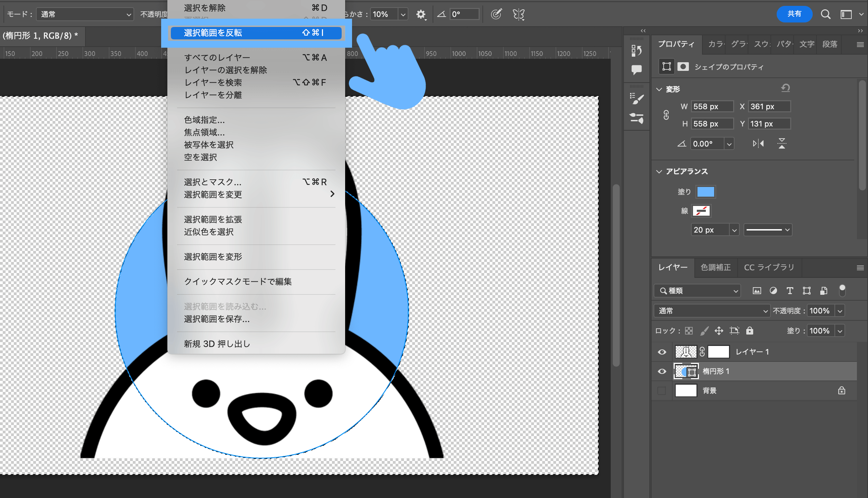Filter layers by type layer icon
The height and width of the screenshot is (498, 868).
(x=790, y=291)
